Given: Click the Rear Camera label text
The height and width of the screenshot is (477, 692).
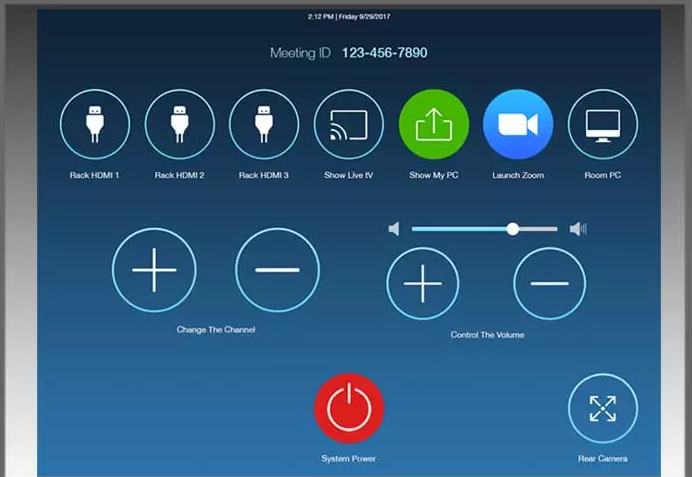Looking at the screenshot, I should coord(603,459).
